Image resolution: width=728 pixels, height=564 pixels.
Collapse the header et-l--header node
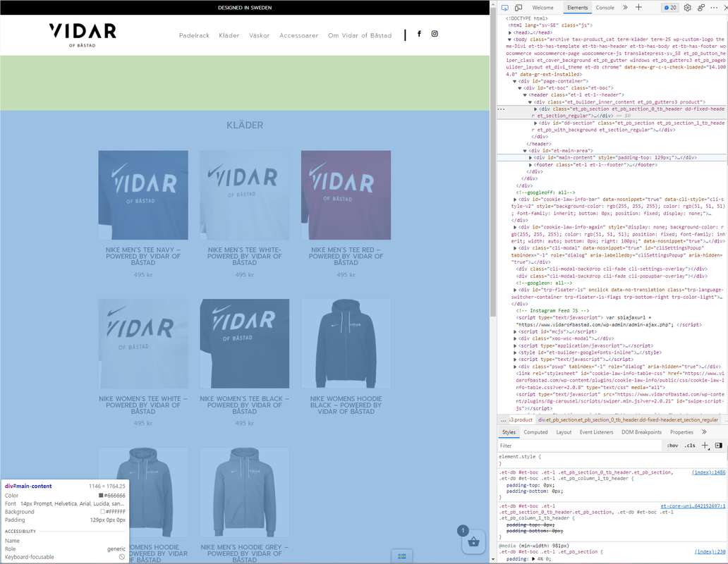pos(525,95)
